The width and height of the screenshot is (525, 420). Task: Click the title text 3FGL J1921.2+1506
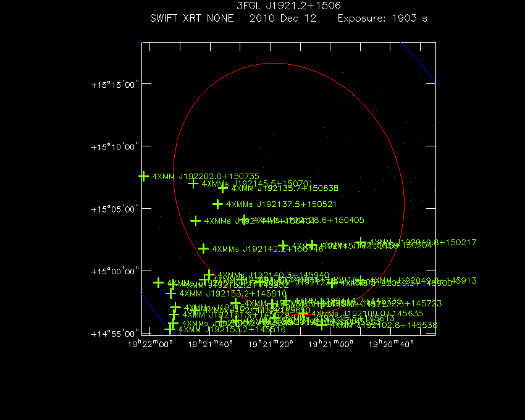click(288, 6)
